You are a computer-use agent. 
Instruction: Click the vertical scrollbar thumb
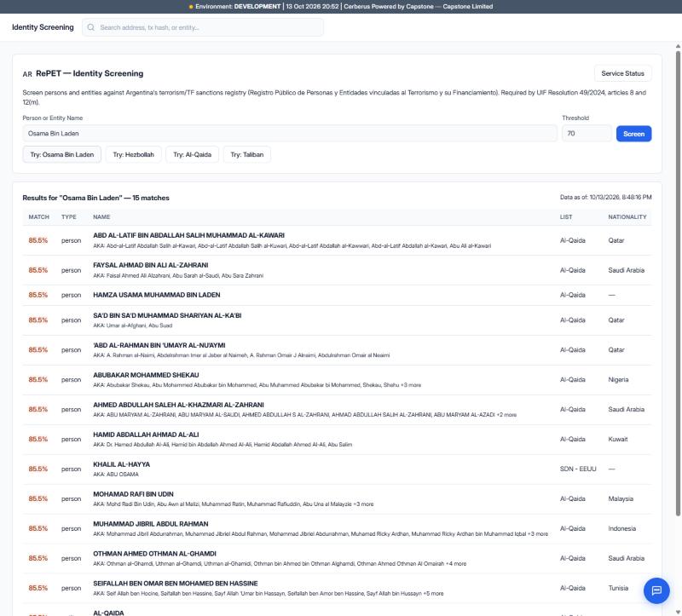[678, 284]
